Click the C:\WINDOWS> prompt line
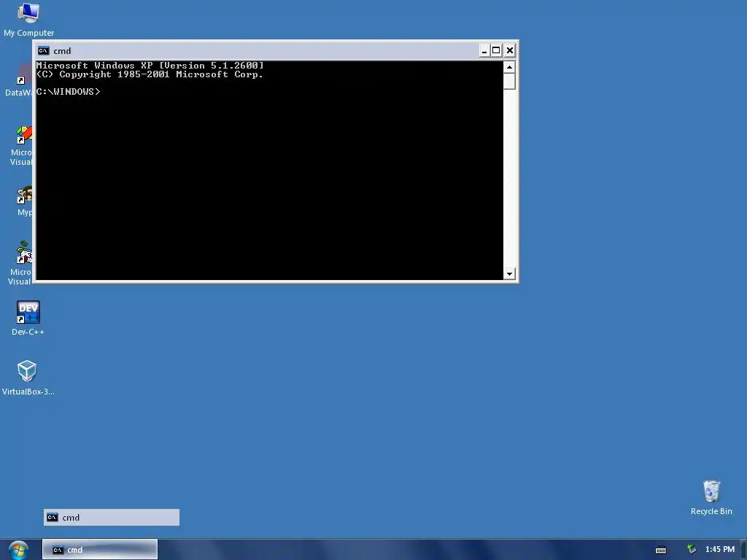 [x=68, y=91]
